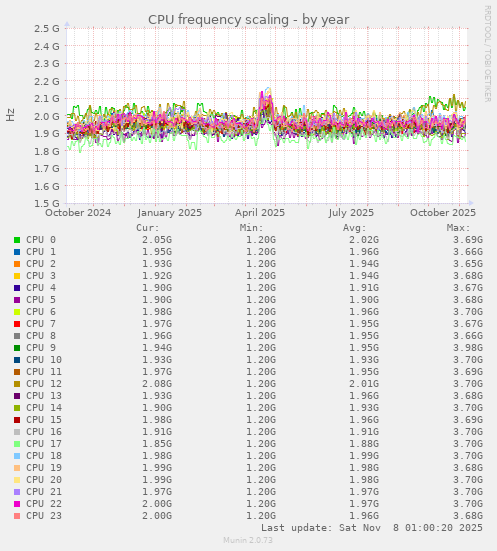The width and height of the screenshot is (497, 551).
Task: Select the 'CPU 14' legend label
Action: (44, 408)
